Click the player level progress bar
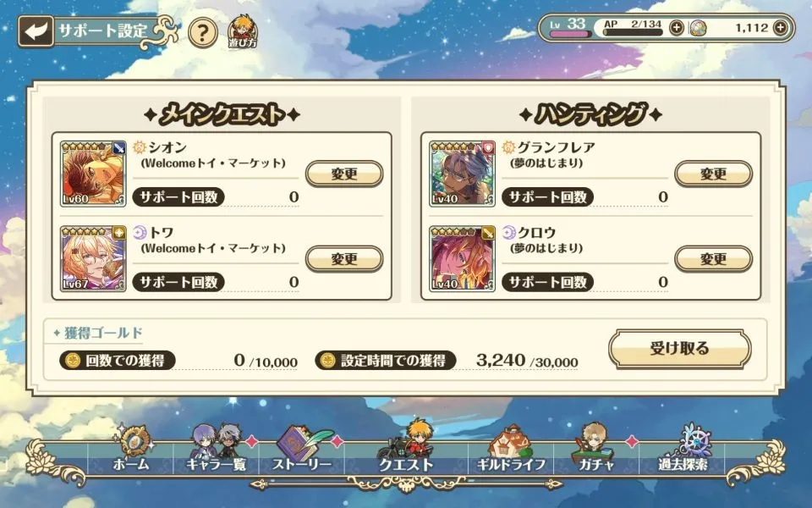This screenshot has width=812, height=508. [569, 34]
